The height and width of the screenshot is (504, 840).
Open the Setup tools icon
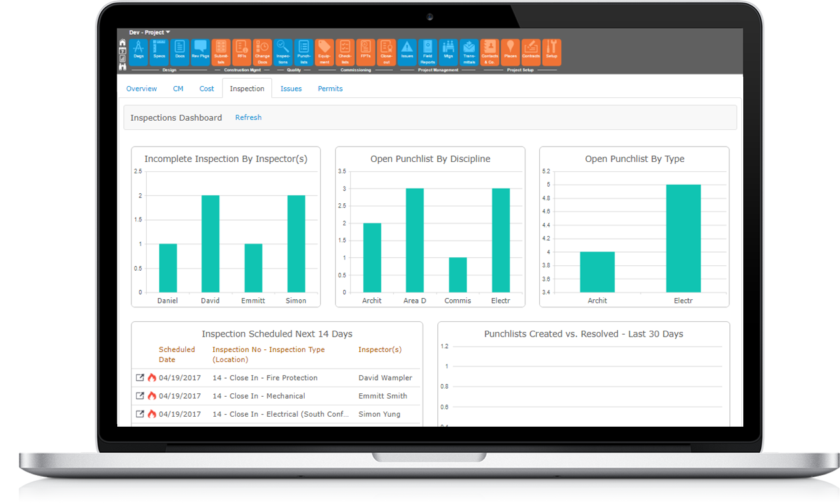tap(551, 51)
